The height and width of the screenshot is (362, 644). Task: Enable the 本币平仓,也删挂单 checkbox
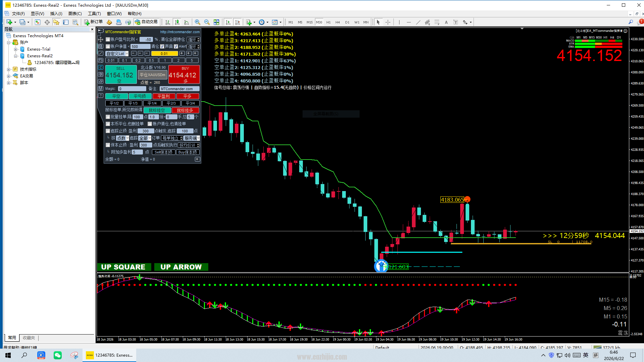108,124
